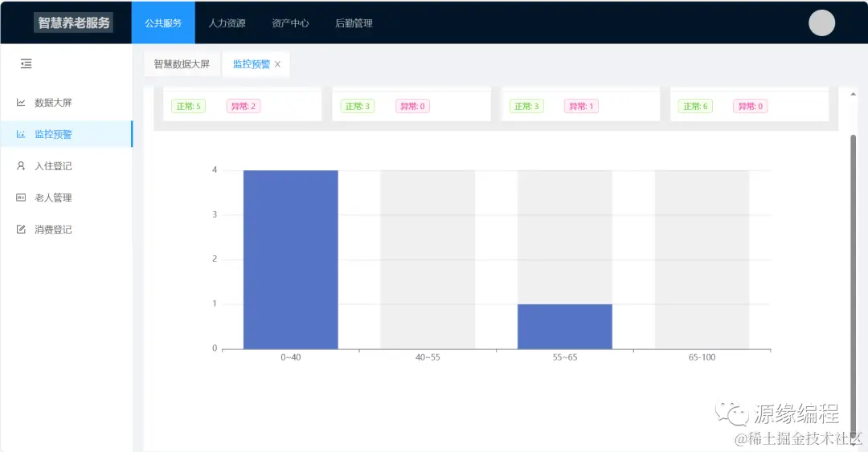Click the 40~55 axis label
Image resolution: width=868 pixels, height=452 pixels.
coord(428,357)
